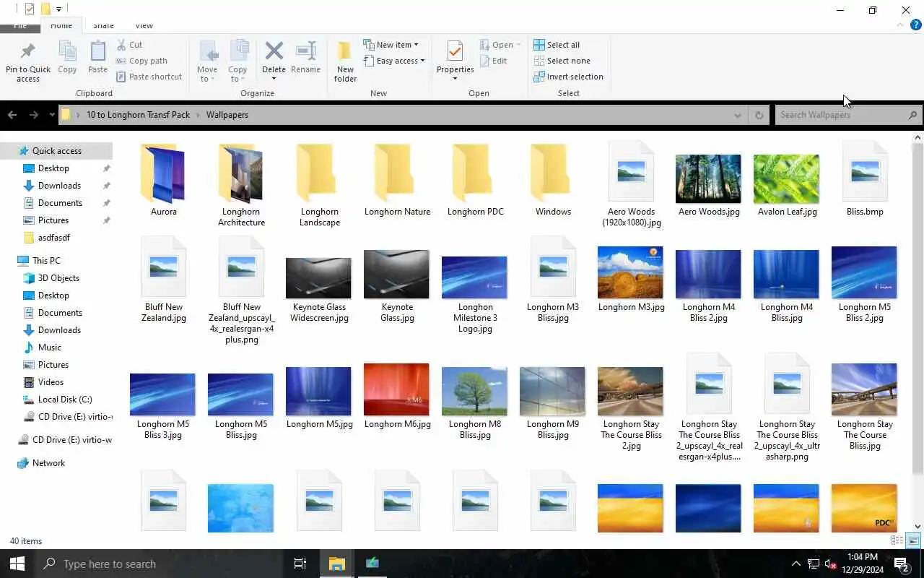Click the Rename icon
The image size is (924, 578).
click(x=305, y=51)
